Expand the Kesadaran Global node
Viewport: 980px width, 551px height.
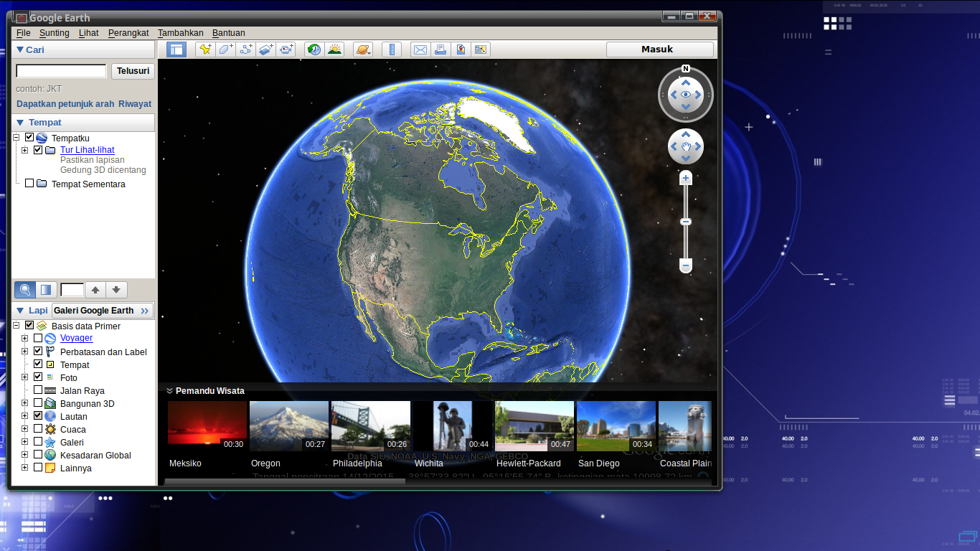click(25, 455)
